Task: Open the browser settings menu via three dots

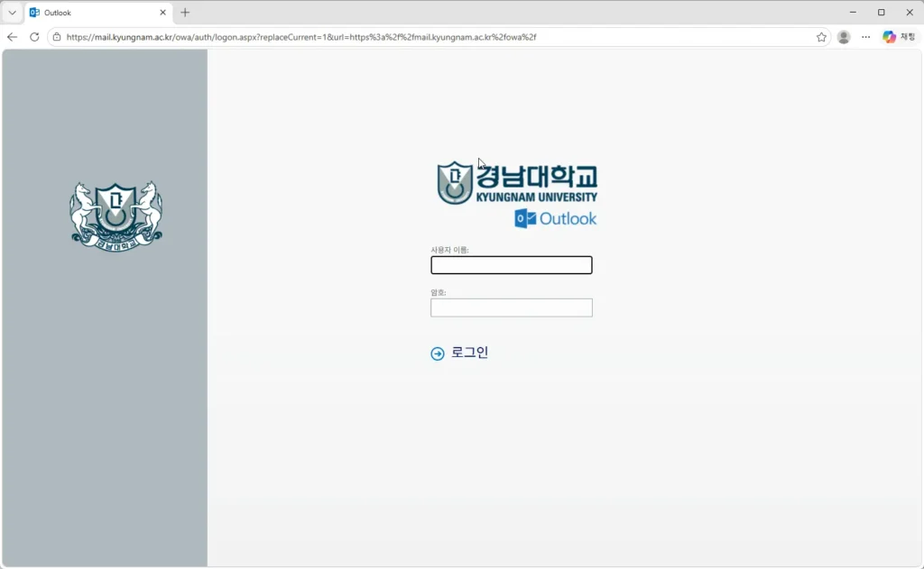Action: [x=864, y=37]
